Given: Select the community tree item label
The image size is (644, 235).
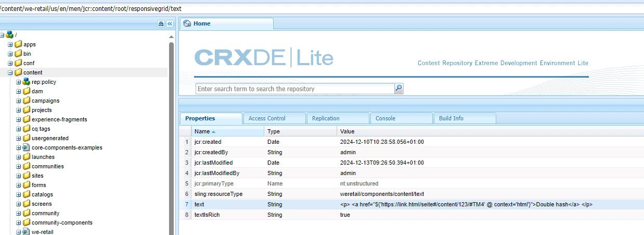Looking at the screenshot, I should click(45, 213).
